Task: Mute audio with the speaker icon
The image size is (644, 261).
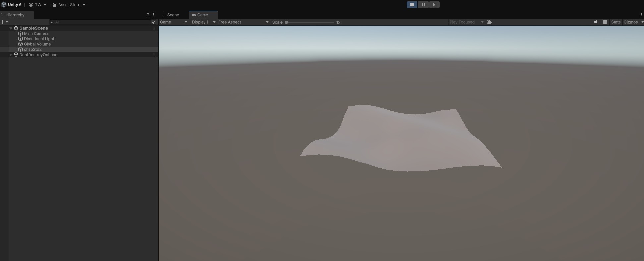Action: 596,22
